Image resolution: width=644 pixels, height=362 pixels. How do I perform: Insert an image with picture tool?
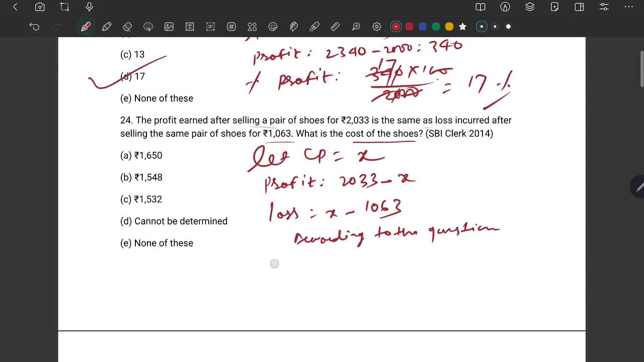[169, 27]
